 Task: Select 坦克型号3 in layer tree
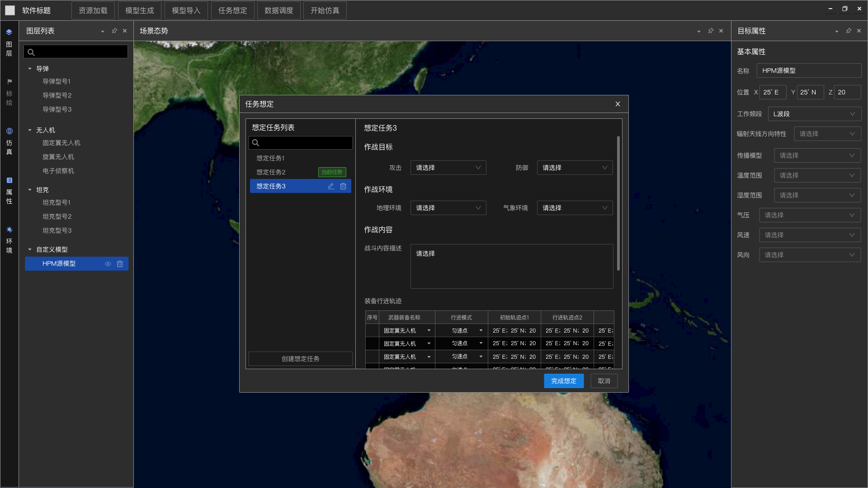click(57, 230)
